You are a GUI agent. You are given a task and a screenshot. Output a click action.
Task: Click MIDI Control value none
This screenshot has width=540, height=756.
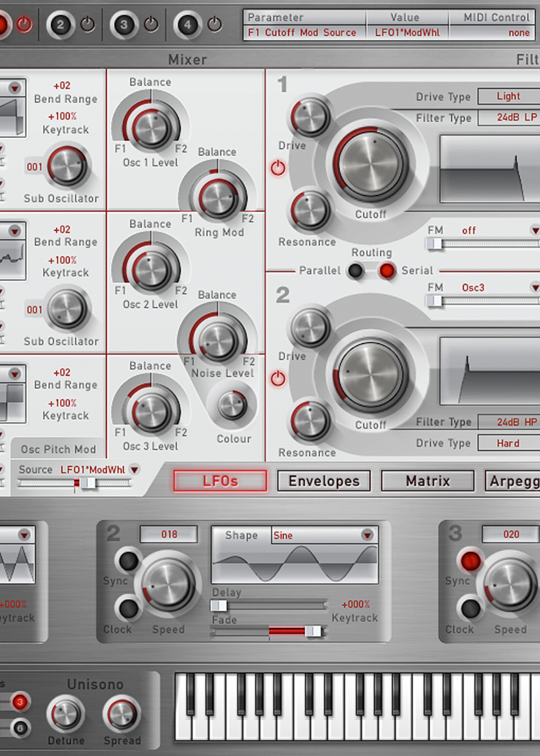pyautogui.click(x=519, y=33)
